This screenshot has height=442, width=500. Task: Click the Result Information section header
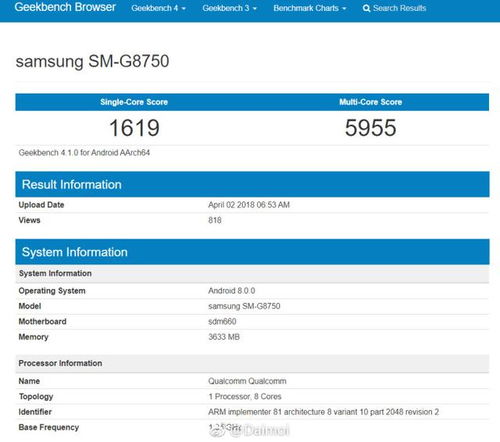pyautogui.click(x=252, y=184)
